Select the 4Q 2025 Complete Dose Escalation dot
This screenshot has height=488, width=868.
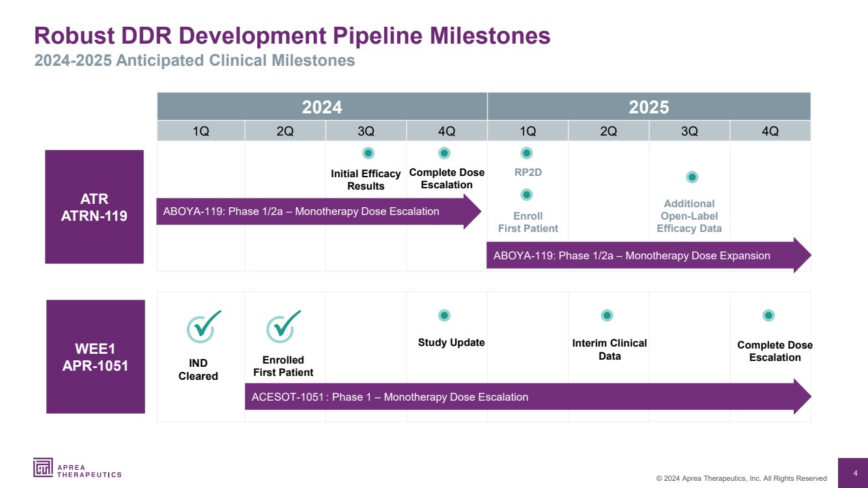coord(768,315)
